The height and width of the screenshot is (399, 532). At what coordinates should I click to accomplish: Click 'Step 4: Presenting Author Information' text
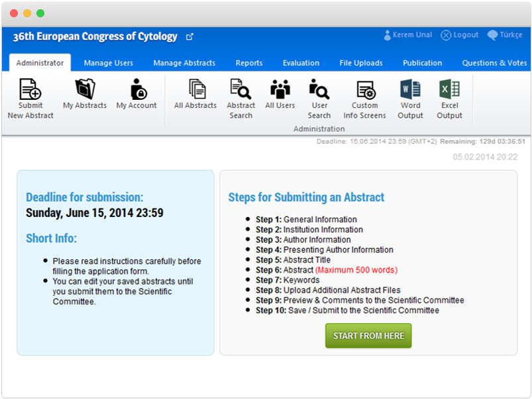[325, 250]
